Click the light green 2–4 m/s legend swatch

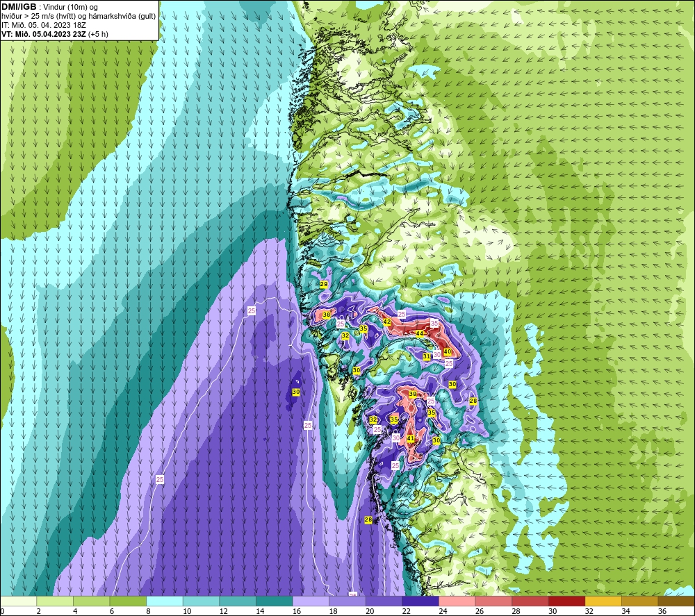click(55, 601)
